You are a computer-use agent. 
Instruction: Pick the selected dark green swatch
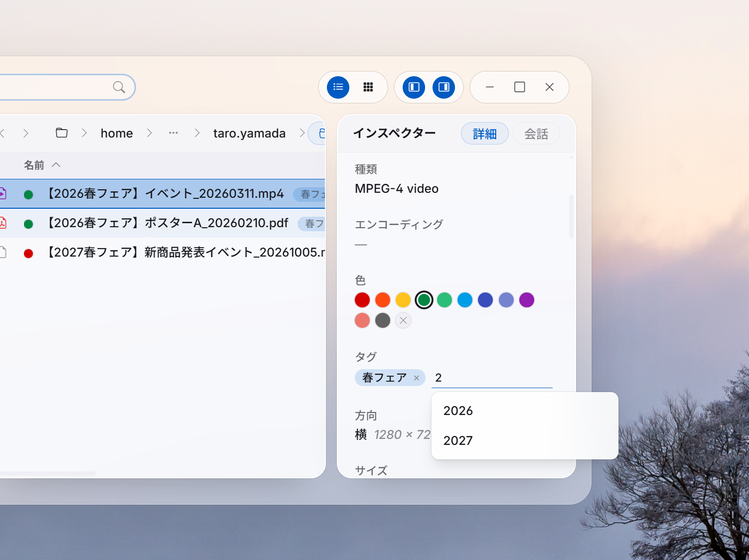(424, 300)
